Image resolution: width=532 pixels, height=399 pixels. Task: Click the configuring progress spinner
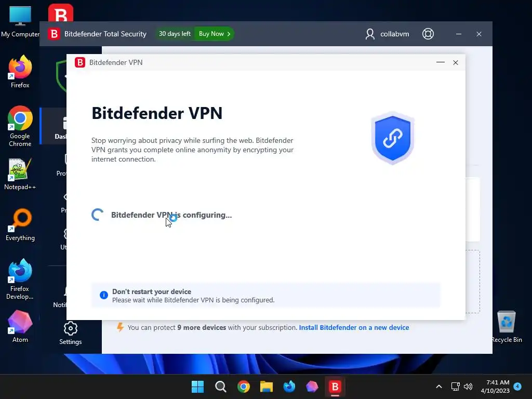click(98, 215)
